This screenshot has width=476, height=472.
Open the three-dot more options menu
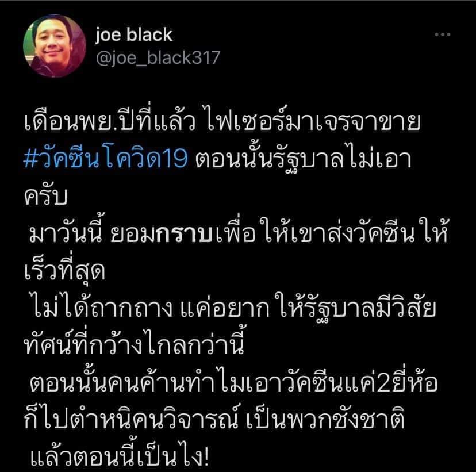click(442, 34)
